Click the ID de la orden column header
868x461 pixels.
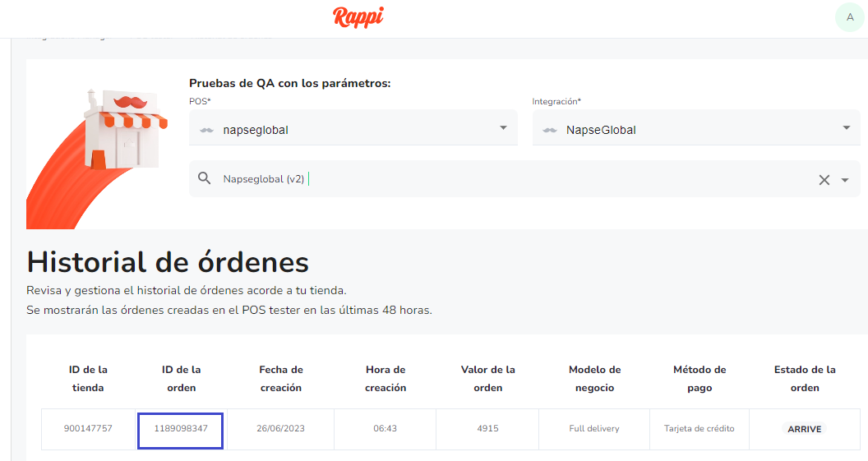pyautogui.click(x=181, y=379)
